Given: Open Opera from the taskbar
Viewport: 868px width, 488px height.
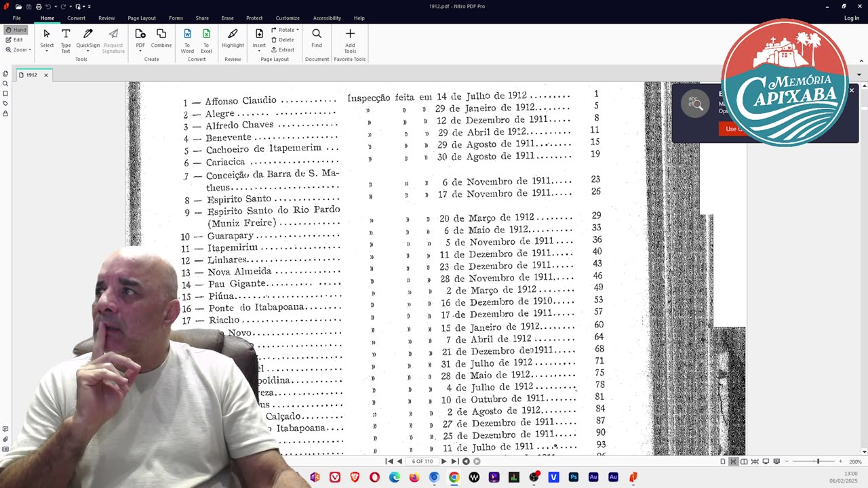Looking at the screenshot, I should [x=374, y=477].
